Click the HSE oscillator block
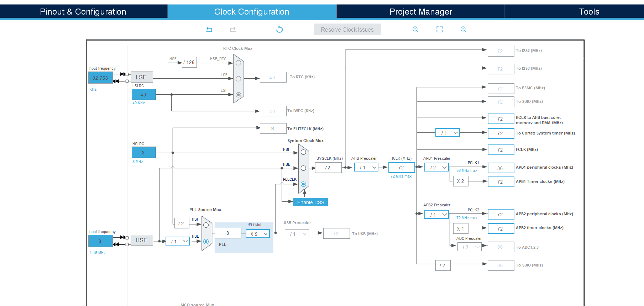644x306 pixels. [141, 241]
